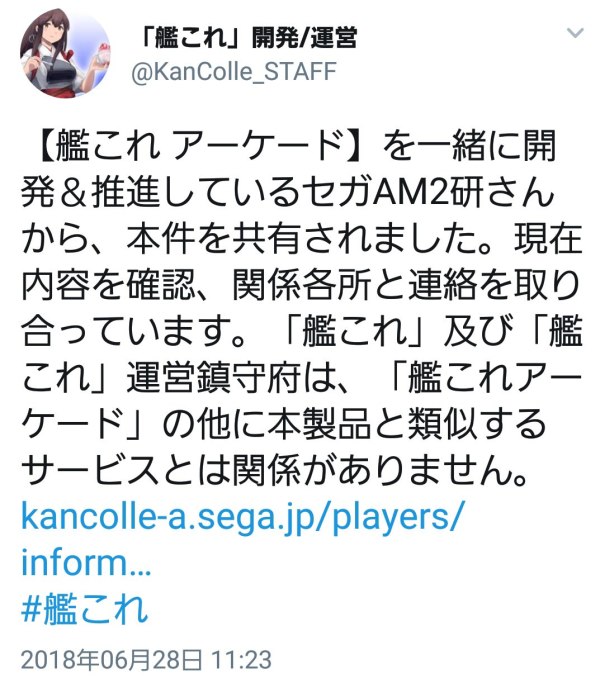Click the truncated inform… link text
Viewport: 600px width, 683px height.
click(x=86, y=563)
